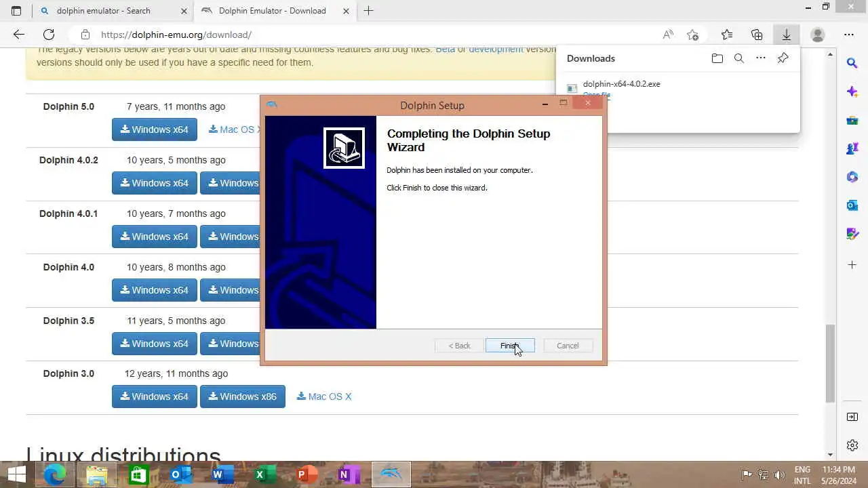This screenshot has width=868, height=488.
Task: Click Cancel in the Dolphin Setup wizard
Action: pyautogui.click(x=568, y=346)
